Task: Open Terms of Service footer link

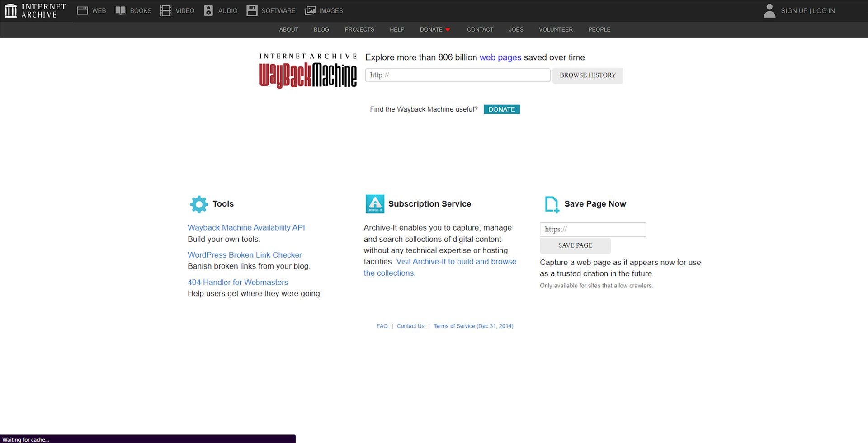Action: tap(473, 326)
